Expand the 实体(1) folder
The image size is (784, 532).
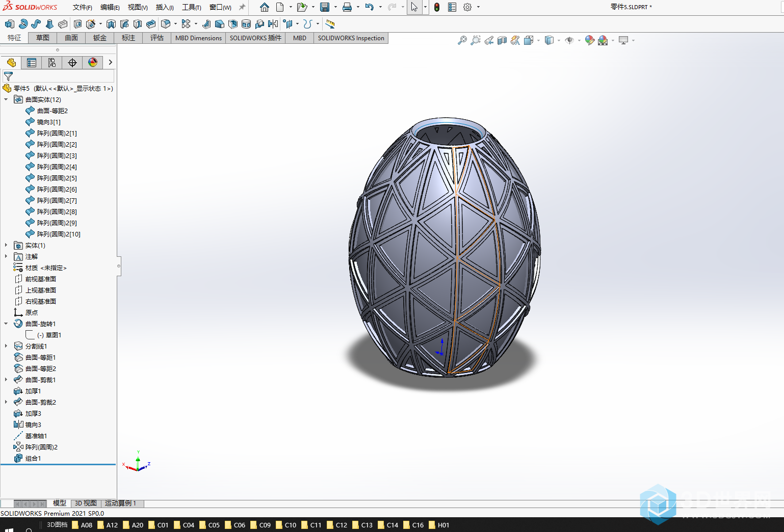coord(6,245)
